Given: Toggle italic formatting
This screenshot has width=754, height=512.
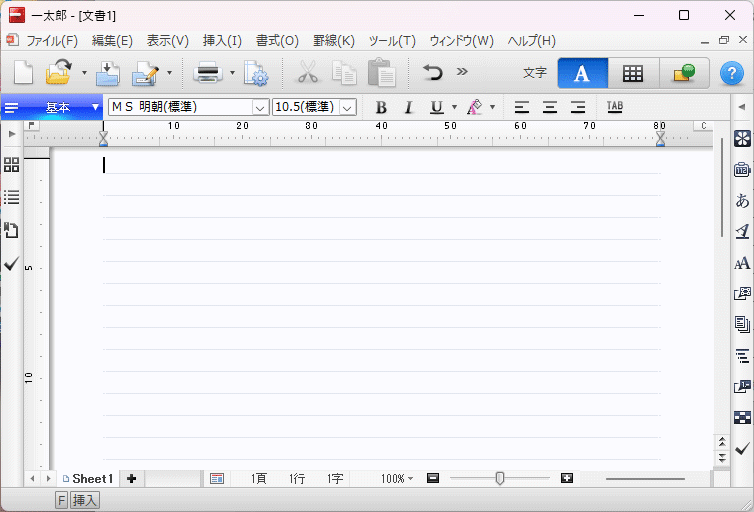Looking at the screenshot, I should click(x=408, y=107).
